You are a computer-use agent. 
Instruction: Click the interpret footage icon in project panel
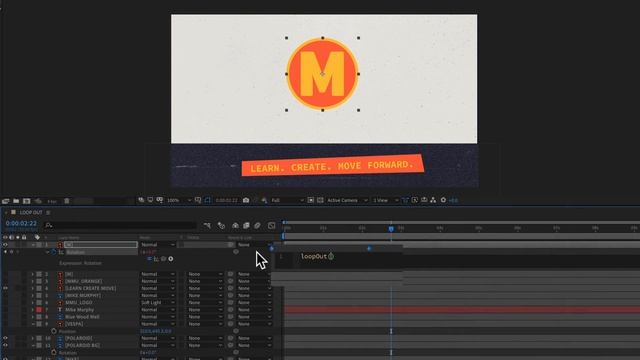[x=5, y=201]
